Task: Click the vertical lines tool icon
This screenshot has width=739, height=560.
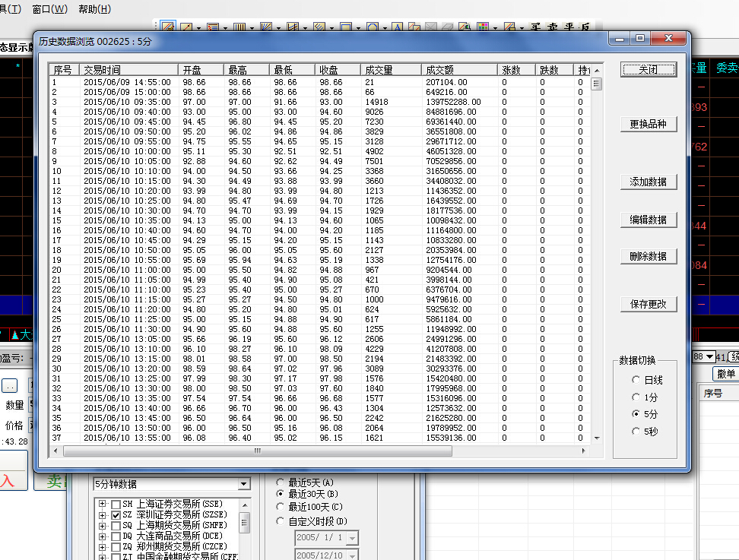Action: (x=239, y=27)
